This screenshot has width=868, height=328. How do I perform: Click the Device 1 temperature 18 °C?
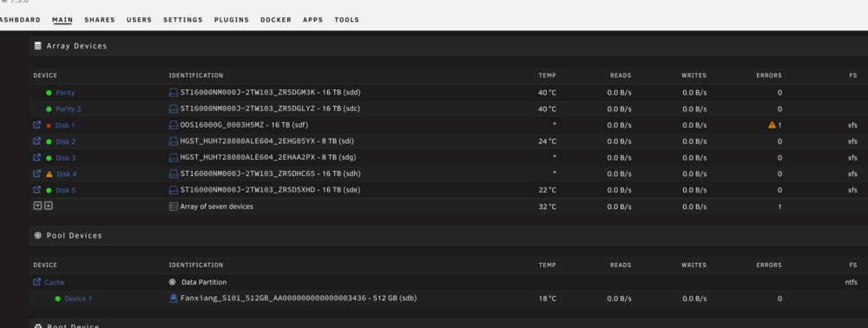(x=547, y=298)
